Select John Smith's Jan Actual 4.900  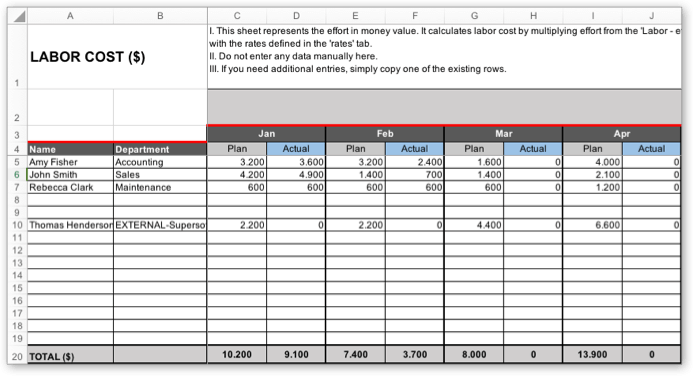click(296, 175)
